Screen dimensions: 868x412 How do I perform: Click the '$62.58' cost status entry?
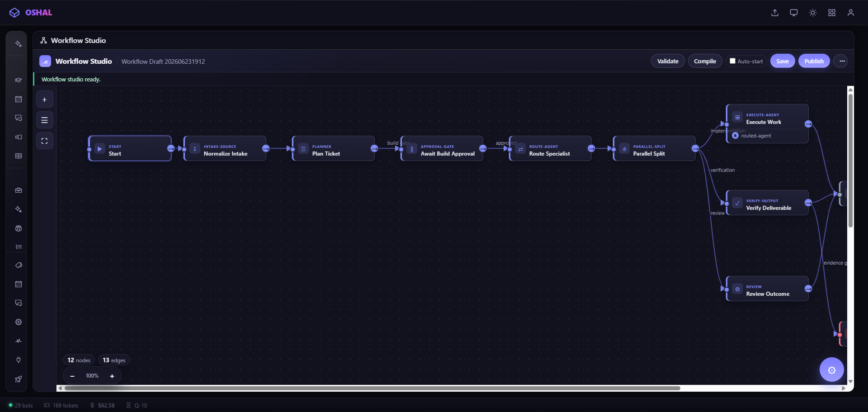coord(102,406)
